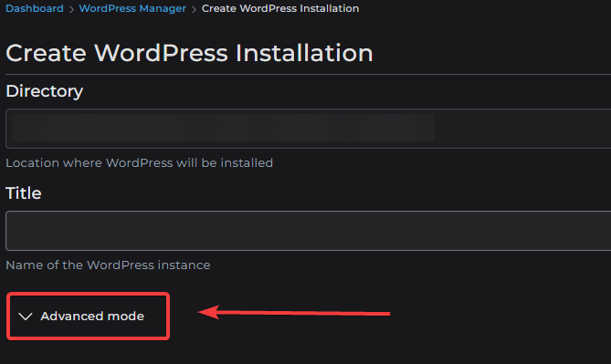Select the 'Name of the WordPress instance' hint
The width and height of the screenshot is (611, 364).
108,265
